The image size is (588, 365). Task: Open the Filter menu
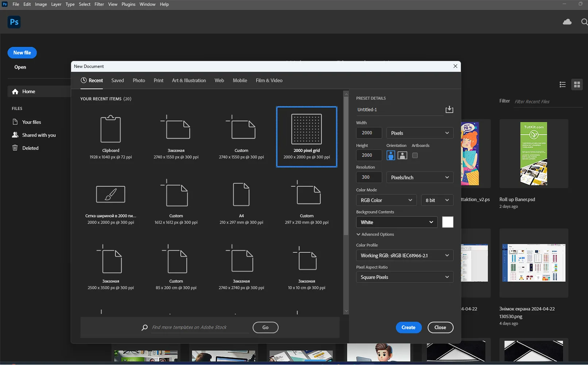click(x=99, y=4)
